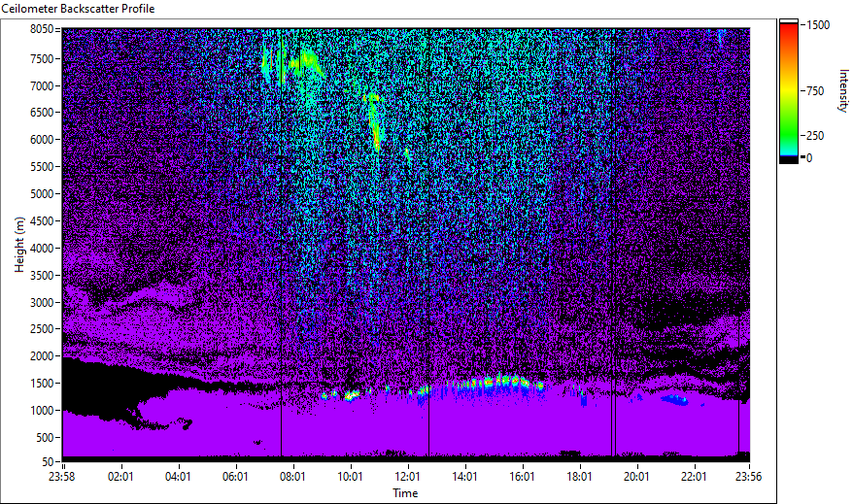Image resolution: width=853 pixels, height=504 pixels.
Task: Click the 06:01 time tick label
Action: click(x=235, y=477)
